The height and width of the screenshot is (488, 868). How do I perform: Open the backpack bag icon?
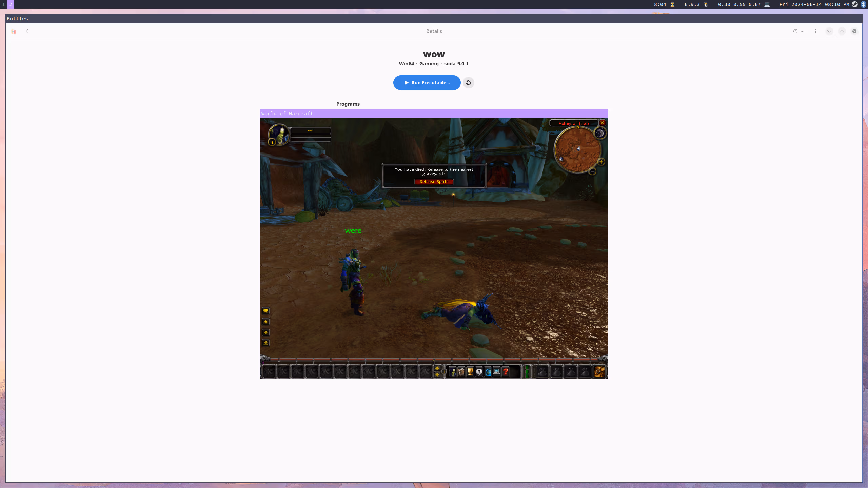(x=599, y=372)
